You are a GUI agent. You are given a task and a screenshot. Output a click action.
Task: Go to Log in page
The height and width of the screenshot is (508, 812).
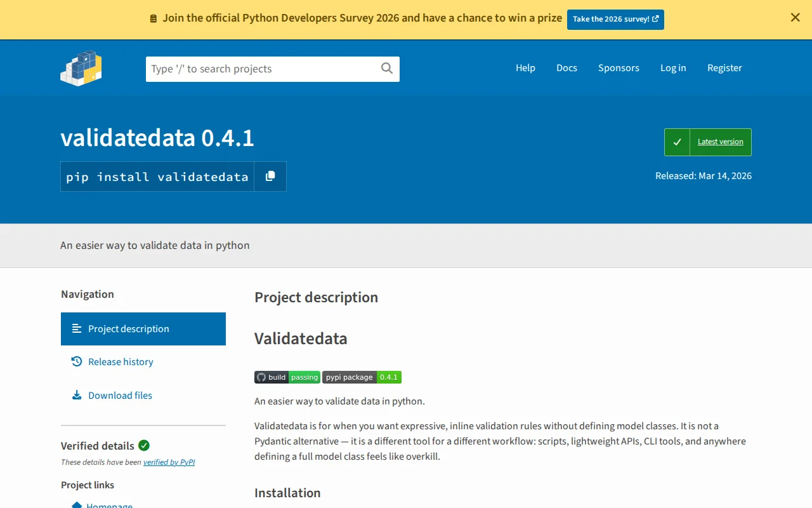tap(673, 68)
